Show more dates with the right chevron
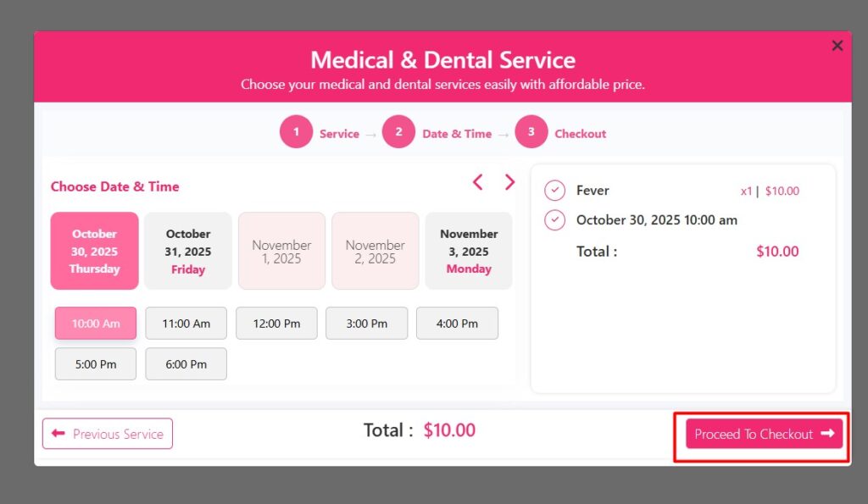The height and width of the screenshot is (504, 868). click(x=509, y=181)
